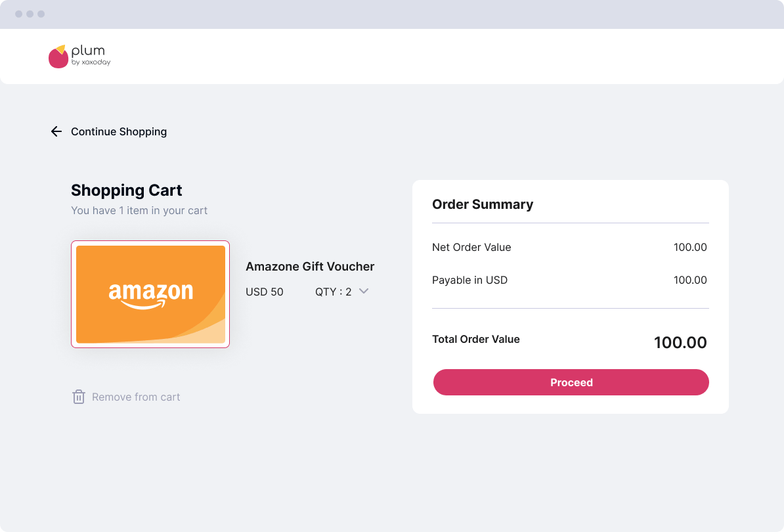Click the back arrow icon
The image size is (784, 532).
pos(56,131)
